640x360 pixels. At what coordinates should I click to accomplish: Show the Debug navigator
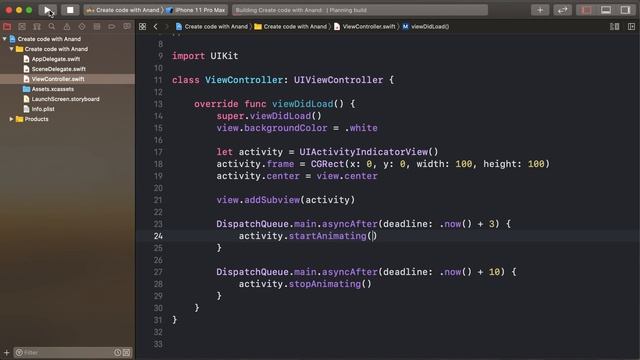(x=97, y=27)
